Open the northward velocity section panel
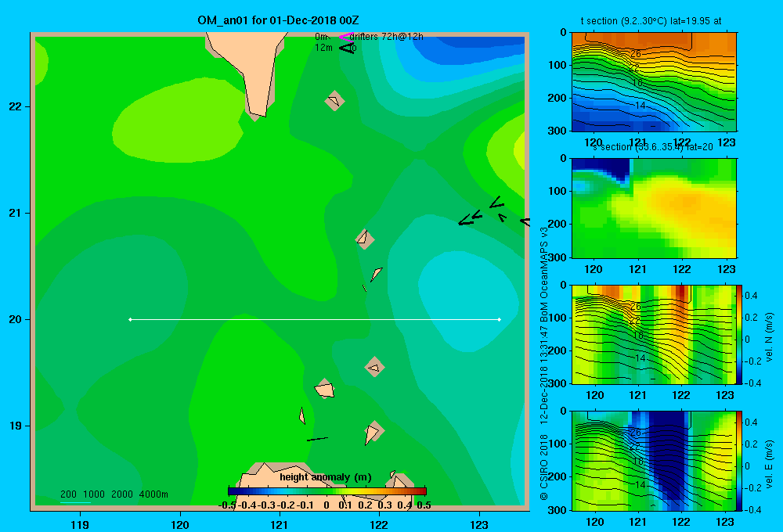Viewport: 783px width, 532px height. [x=654, y=334]
